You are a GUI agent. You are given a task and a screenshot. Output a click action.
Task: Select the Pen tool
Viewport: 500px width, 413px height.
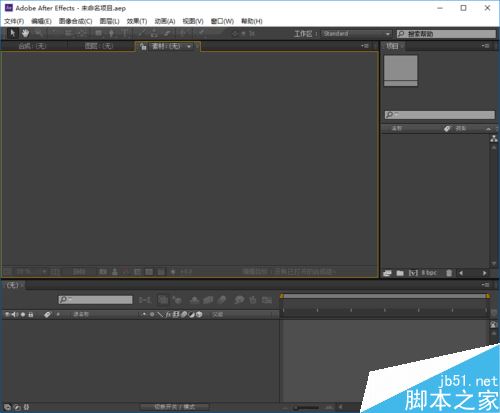(111, 33)
